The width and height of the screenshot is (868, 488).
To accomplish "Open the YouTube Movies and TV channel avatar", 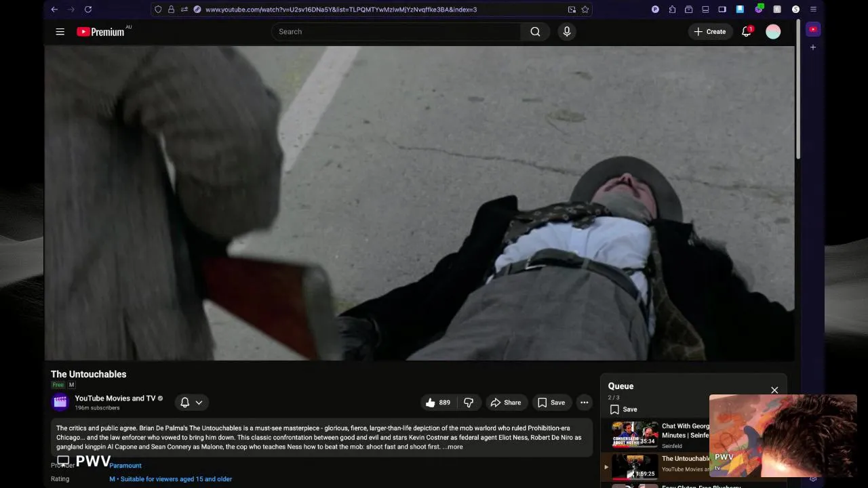I will (x=60, y=402).
